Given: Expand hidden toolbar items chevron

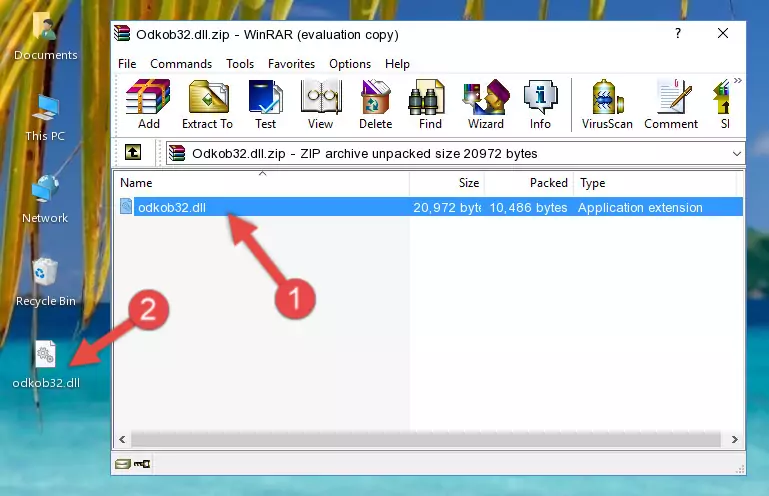Looking at the screenshot, I should (x=738, y=80).
